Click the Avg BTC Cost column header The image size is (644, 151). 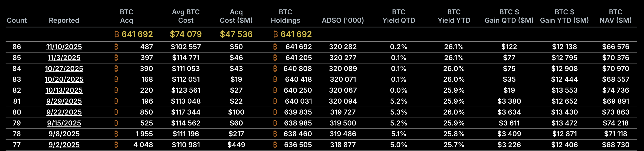point(186,16)
